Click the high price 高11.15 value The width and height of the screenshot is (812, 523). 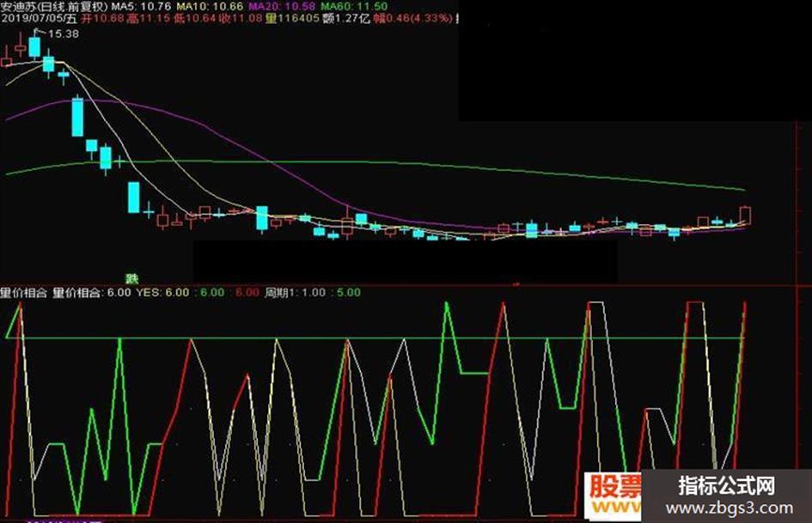click(150, 19)
